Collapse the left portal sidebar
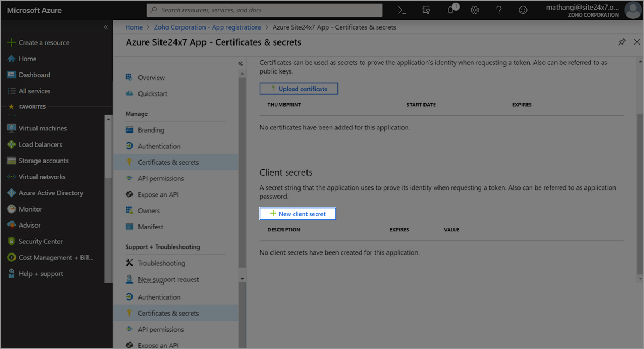The width and height of the screenshot is (644, 349). point(106,27)
